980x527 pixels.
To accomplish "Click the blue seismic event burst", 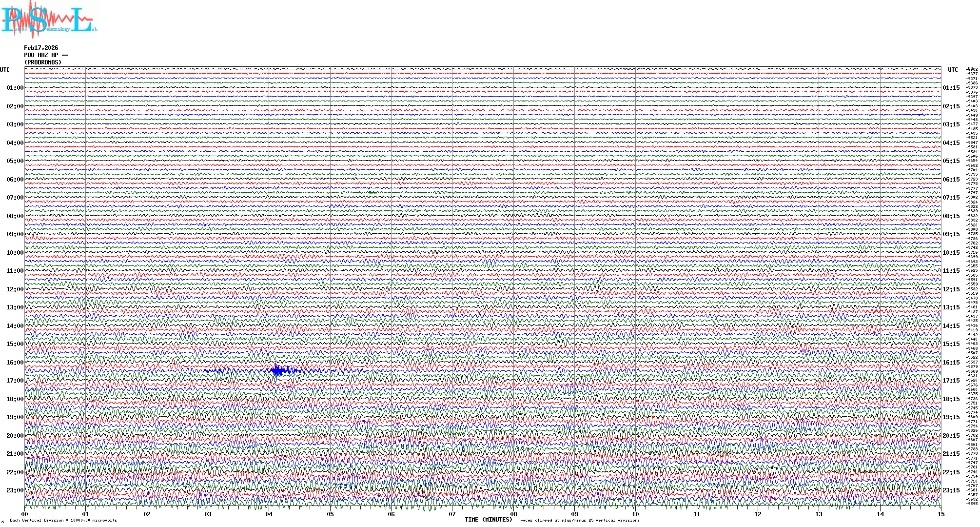I will (x=278, y=370).
